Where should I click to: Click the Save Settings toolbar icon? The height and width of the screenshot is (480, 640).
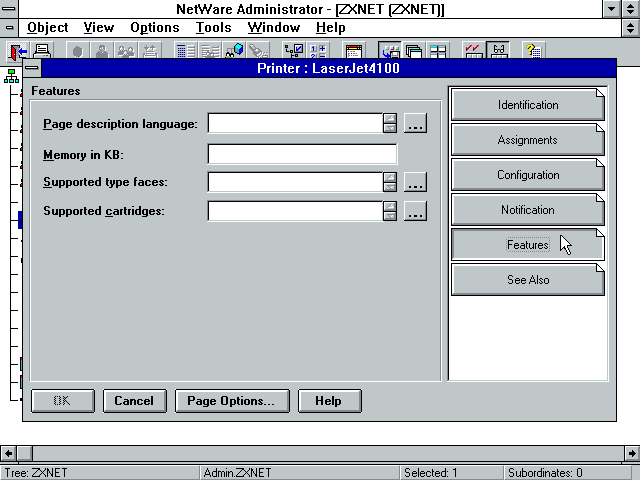point(390,51)
